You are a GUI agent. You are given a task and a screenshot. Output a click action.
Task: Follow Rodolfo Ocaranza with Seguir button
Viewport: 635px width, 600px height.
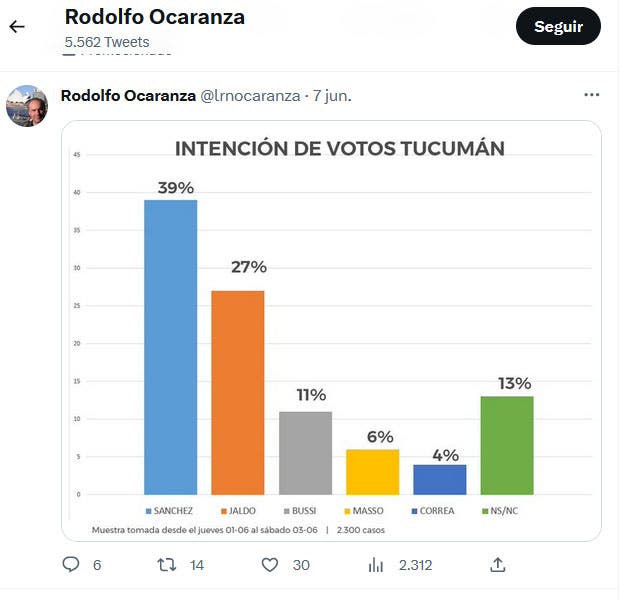tap(558, 26)
